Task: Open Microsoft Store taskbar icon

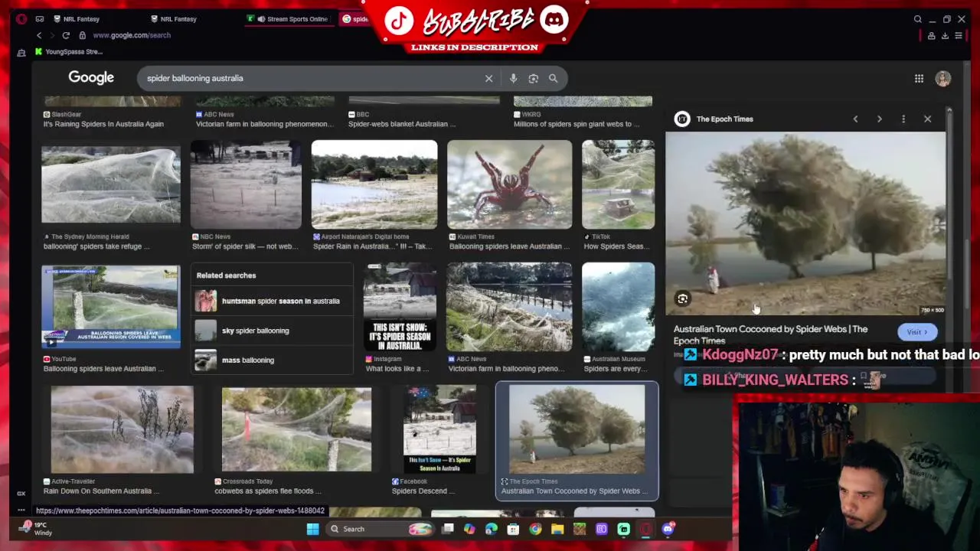Action: click(513, 529)
